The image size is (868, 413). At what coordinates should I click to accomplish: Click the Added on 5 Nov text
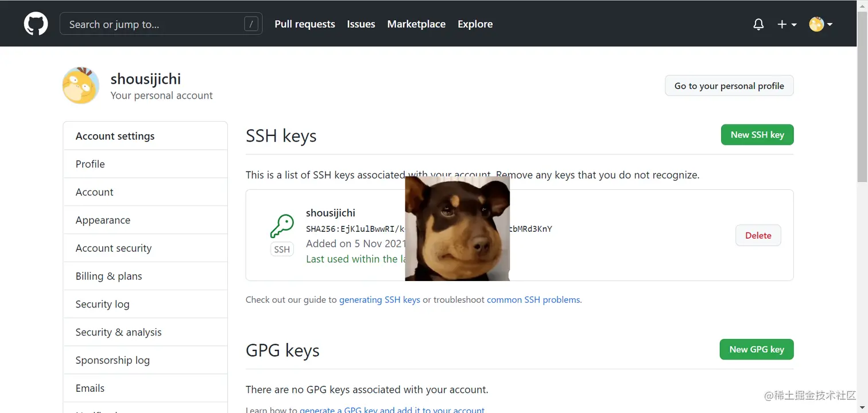(x=355, y=243)
